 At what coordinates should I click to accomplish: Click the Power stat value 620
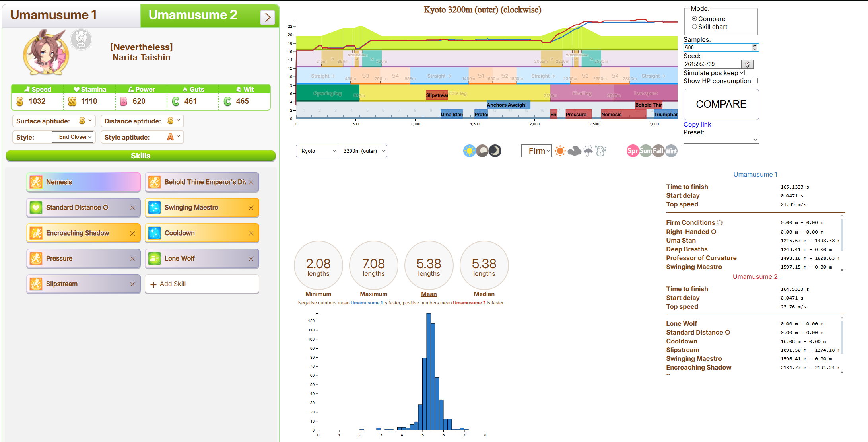(139, 101)
